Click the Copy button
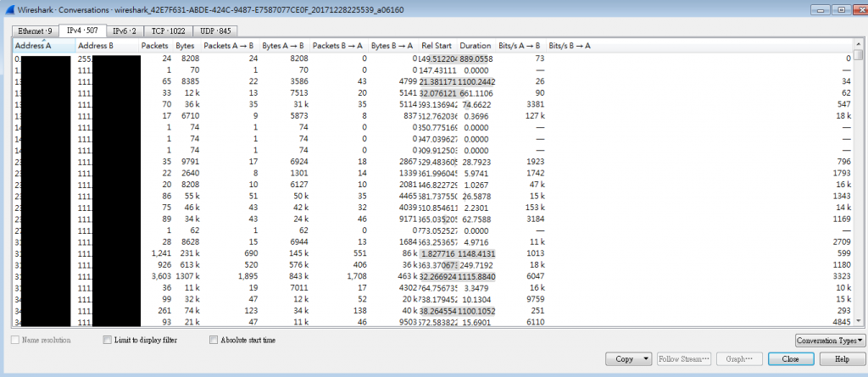Viewport: 868px width, 377px height. tap(624, 358)
